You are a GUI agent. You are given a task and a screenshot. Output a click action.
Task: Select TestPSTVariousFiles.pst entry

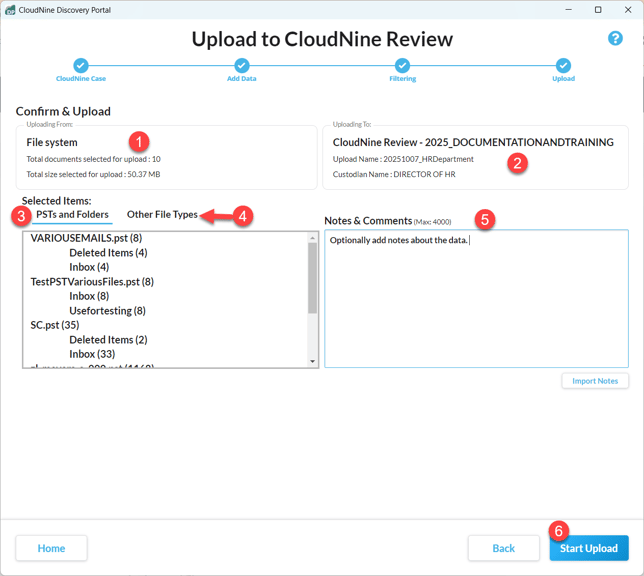click(x=92, y=282)
